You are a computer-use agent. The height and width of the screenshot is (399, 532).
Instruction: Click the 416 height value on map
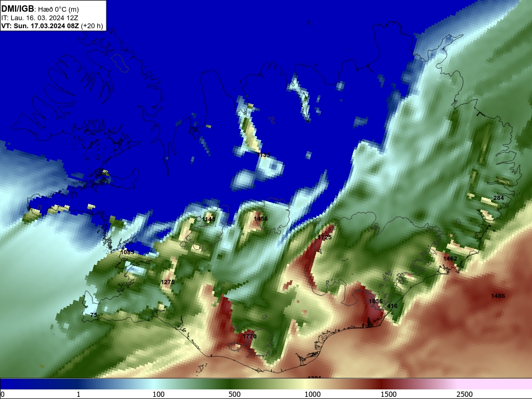click(x=392, y=306)
